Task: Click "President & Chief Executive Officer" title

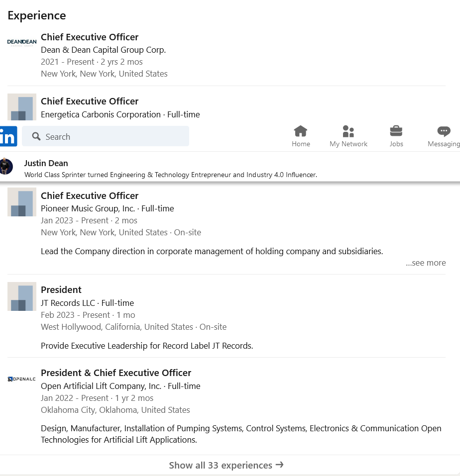Action: 116,373
